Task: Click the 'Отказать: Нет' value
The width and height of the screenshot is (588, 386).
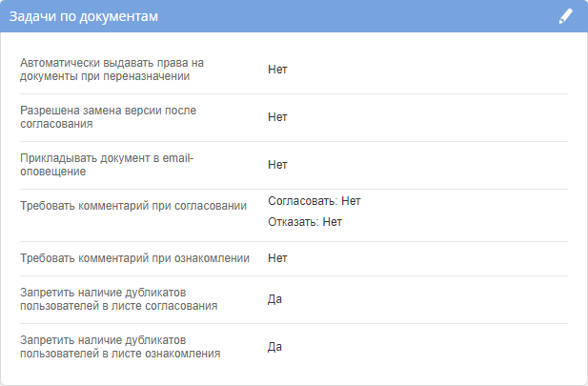Action: pos(304,222)
